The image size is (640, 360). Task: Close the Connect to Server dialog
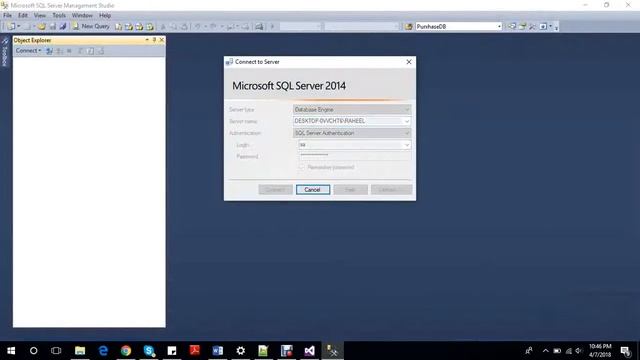pyautogui.click(x=409, y=62)
